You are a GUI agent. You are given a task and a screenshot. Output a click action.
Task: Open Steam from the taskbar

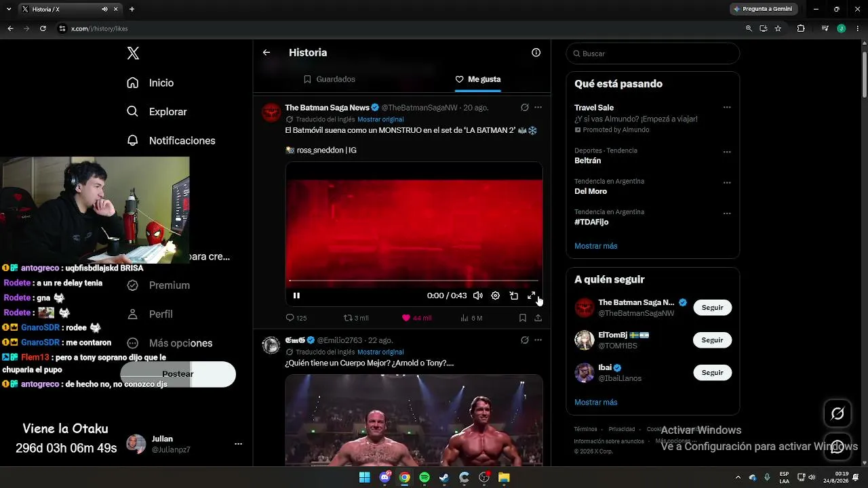(444, 477)
